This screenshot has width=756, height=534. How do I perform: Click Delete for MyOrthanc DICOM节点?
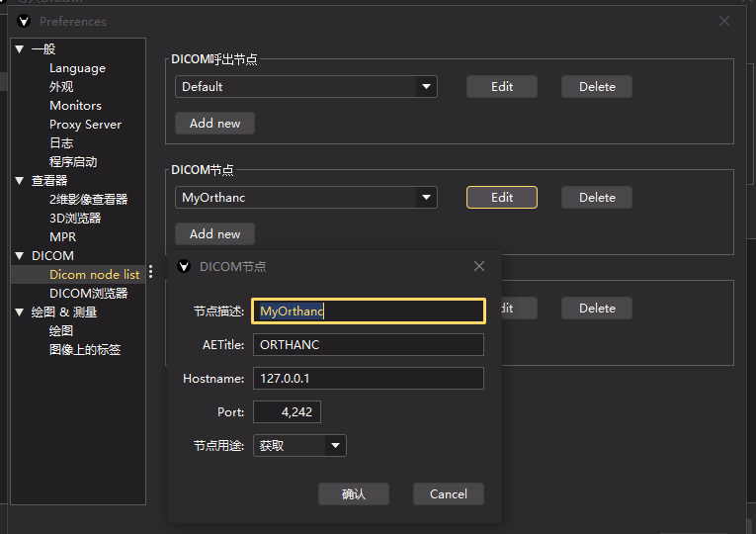pos(597,198)
